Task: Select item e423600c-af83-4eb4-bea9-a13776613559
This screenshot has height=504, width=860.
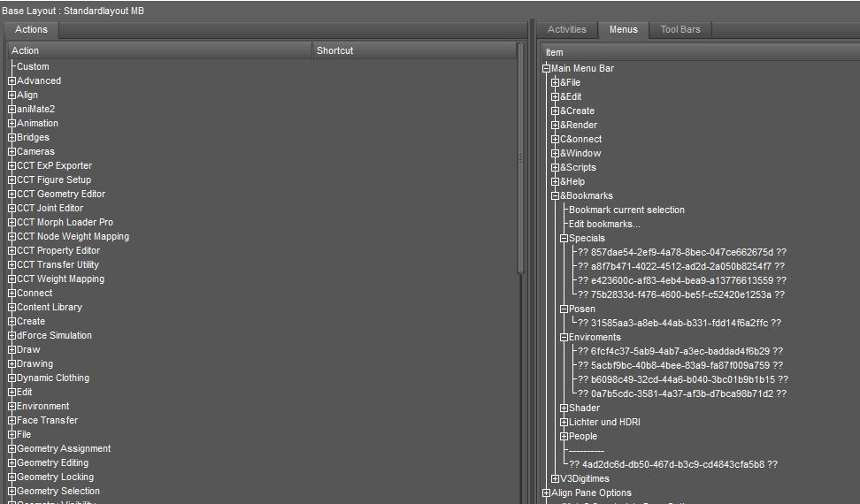Action: coord(682,280)
